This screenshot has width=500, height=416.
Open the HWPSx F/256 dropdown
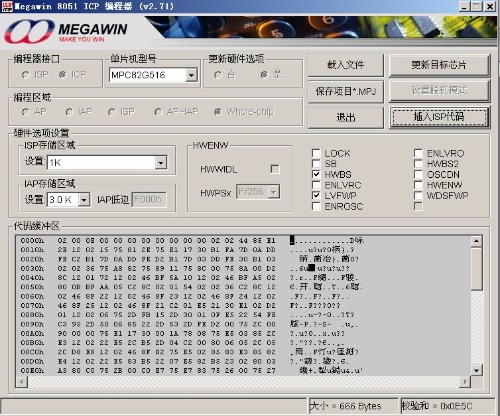(274, 192)
